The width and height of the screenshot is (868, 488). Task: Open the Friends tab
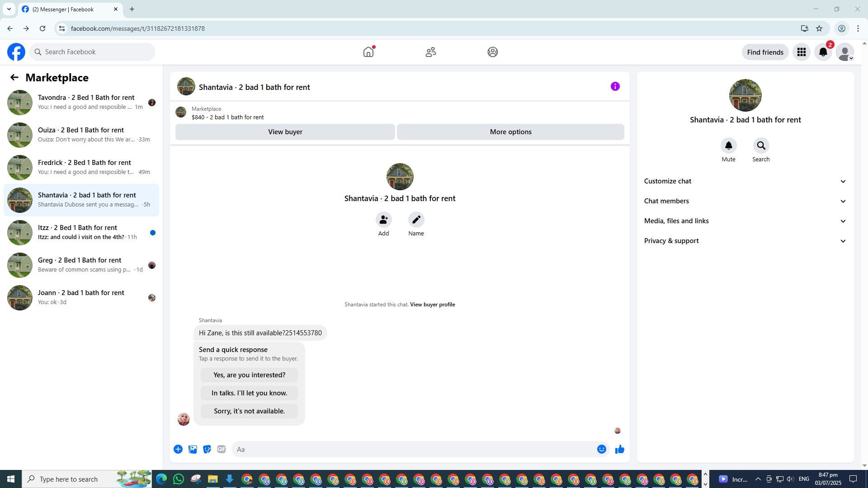tap(430, 52)
